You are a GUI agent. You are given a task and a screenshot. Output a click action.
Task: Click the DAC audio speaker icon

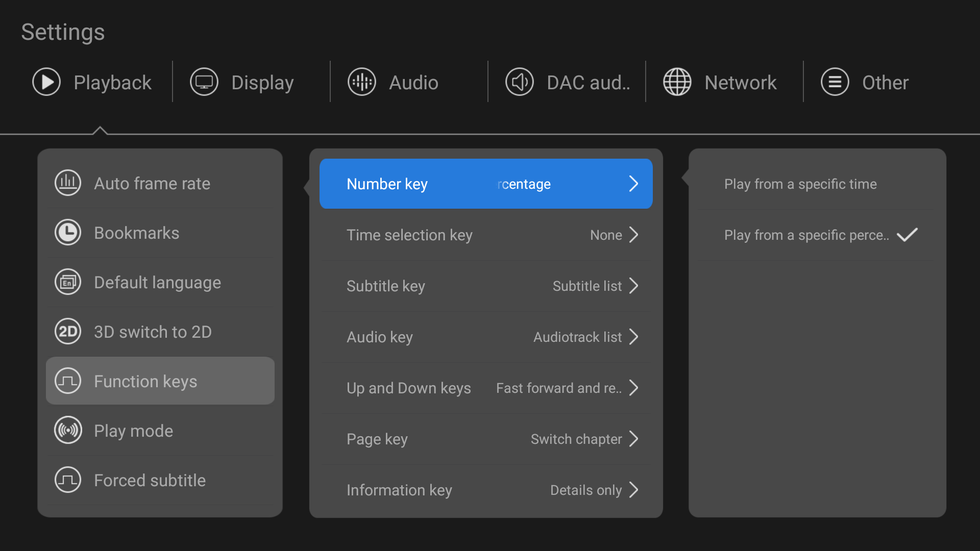(x=520, y=82)
